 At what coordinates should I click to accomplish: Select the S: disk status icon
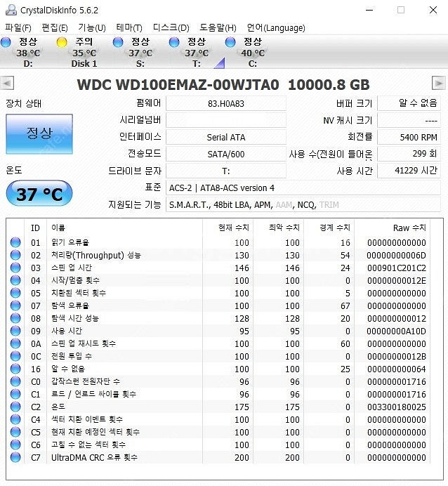pos(118,42)
